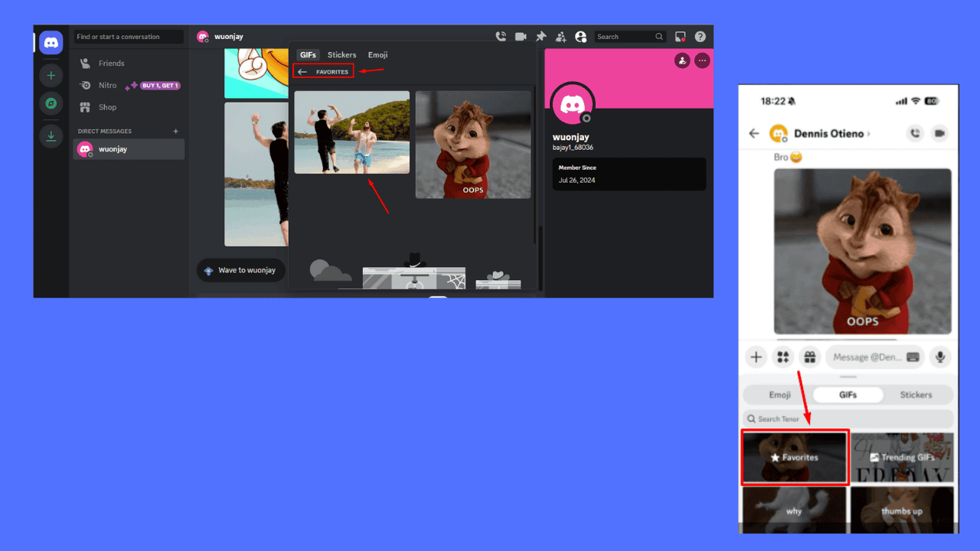
Task: Go back with the phone arrow icon
Action: [754, 133]
